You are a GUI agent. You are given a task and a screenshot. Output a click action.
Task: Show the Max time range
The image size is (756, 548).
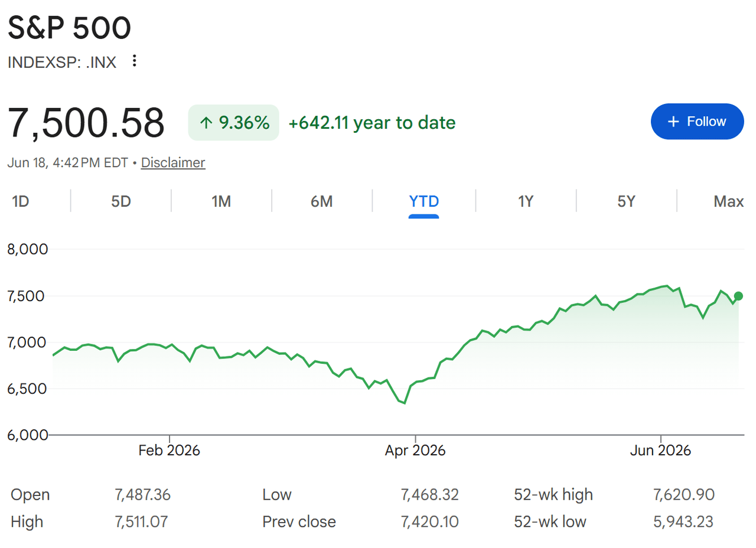[x=729, y=201]
